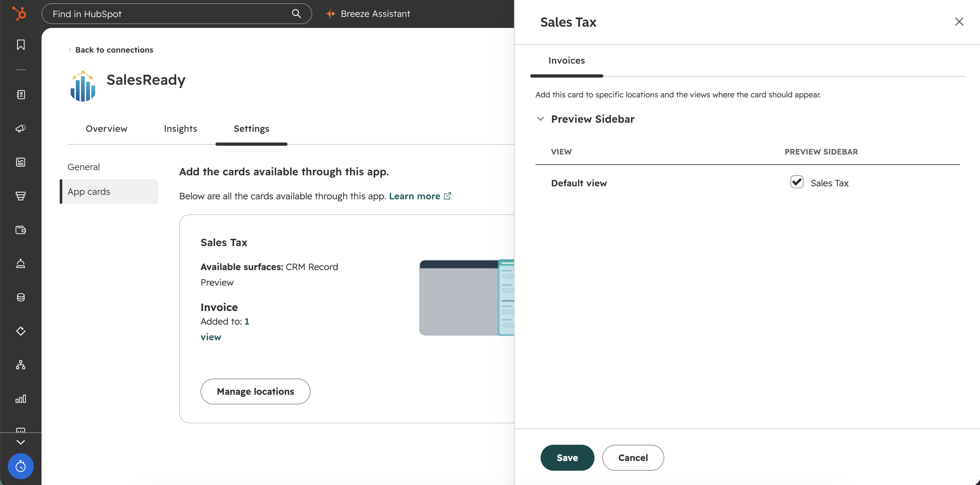The image size is (980, 485).
Task: Click the search magnifier icon
Action: pos(296,14)
